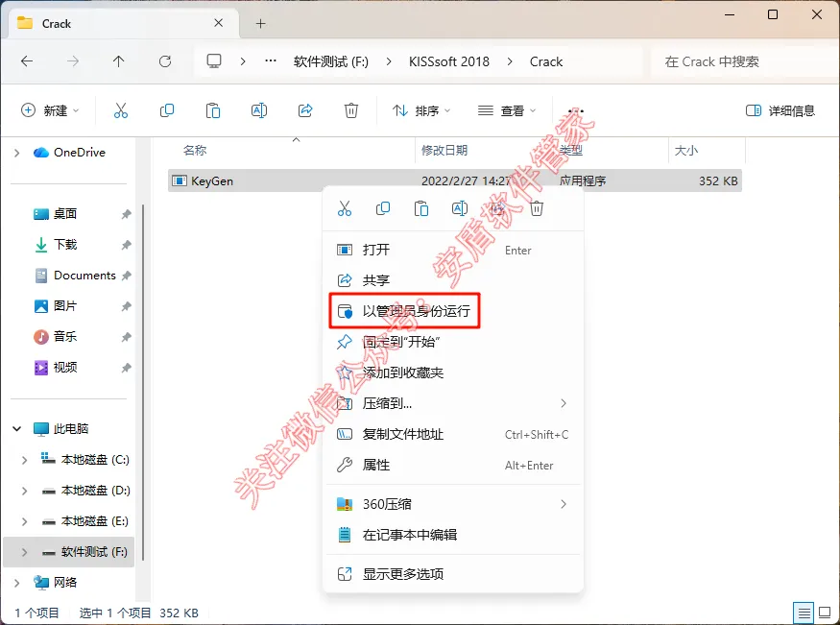Click the 在 Crack 中搜索 search box
840x625 pixels.
click(745, 61)
